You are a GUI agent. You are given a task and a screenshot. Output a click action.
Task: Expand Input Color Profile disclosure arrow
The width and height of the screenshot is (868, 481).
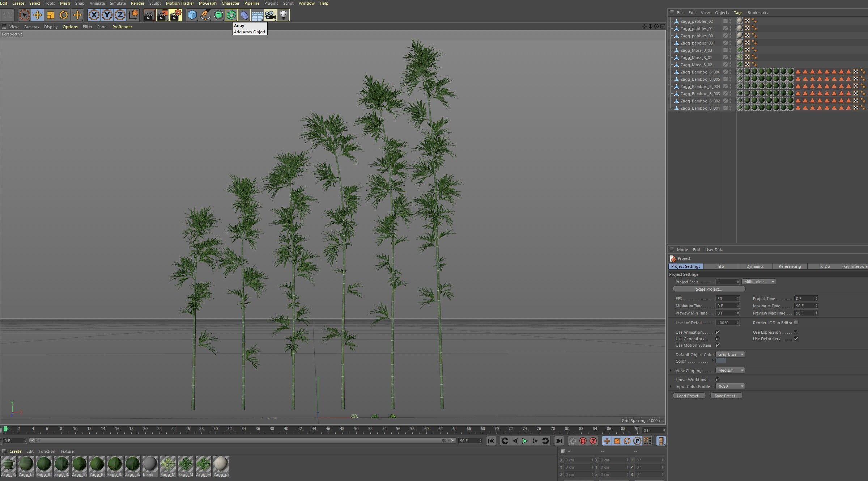click(671, 386)
